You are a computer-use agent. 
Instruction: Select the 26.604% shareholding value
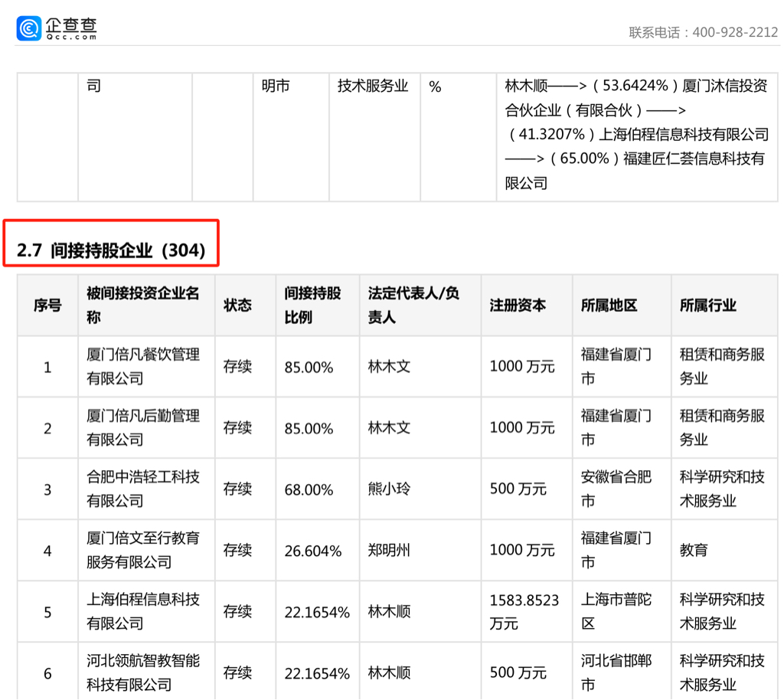313,551
